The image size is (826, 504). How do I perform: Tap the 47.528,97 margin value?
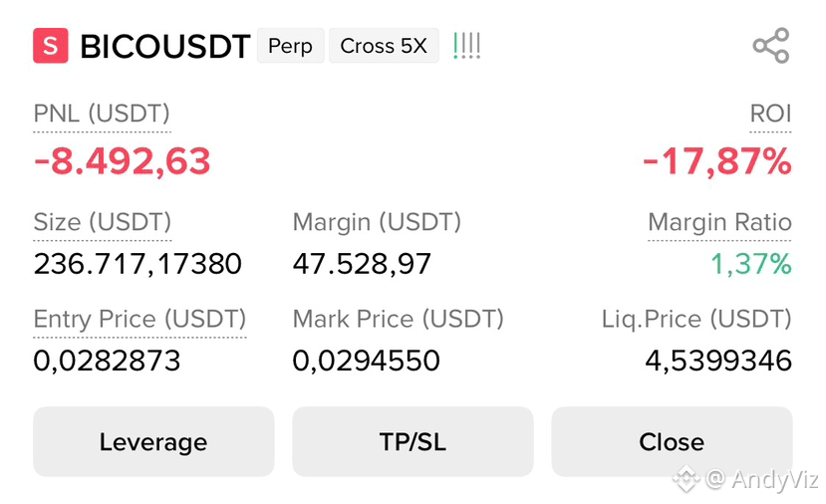[x=362, y=264]
